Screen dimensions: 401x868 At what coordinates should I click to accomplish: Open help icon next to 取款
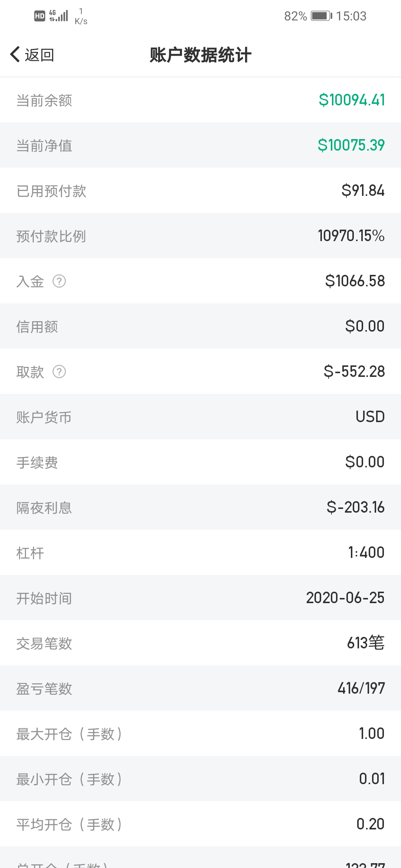pos(59,372)
